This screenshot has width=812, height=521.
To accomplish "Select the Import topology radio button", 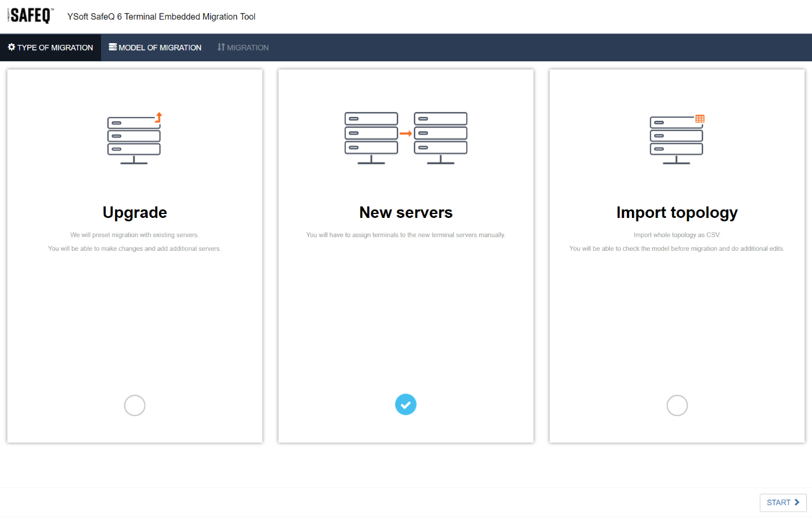I will click(x=677, y=405).
